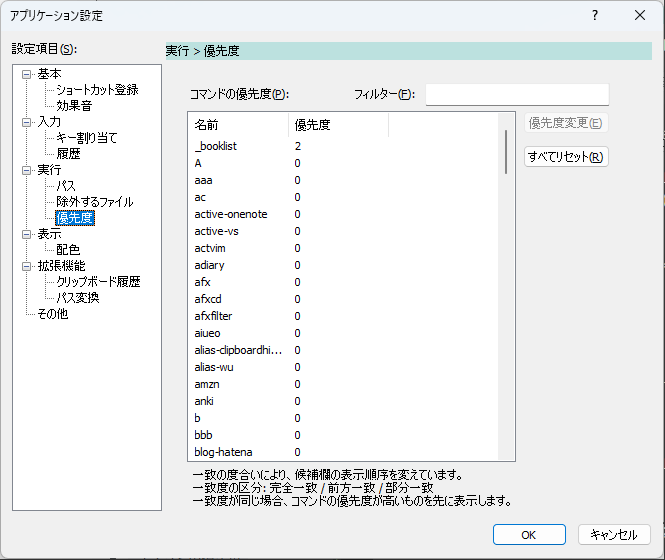665x560 pixels.
Task: Select the afxcd command row
Action: coord(343,299)
